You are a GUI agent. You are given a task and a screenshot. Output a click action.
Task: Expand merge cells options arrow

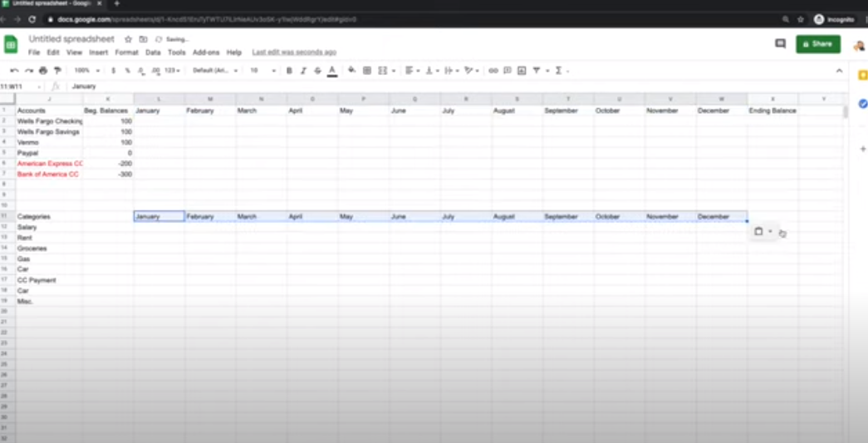(x=394, y=71)
